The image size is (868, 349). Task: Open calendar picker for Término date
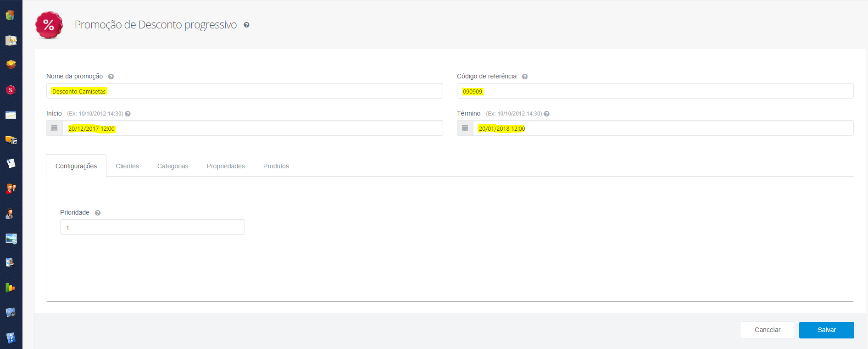pyautogui.click(x=465, y=128)
